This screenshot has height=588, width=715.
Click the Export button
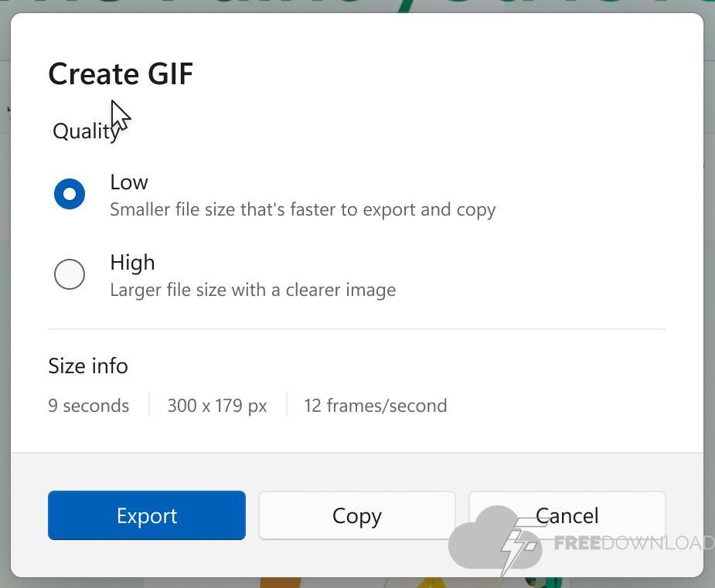click(147, 515)
